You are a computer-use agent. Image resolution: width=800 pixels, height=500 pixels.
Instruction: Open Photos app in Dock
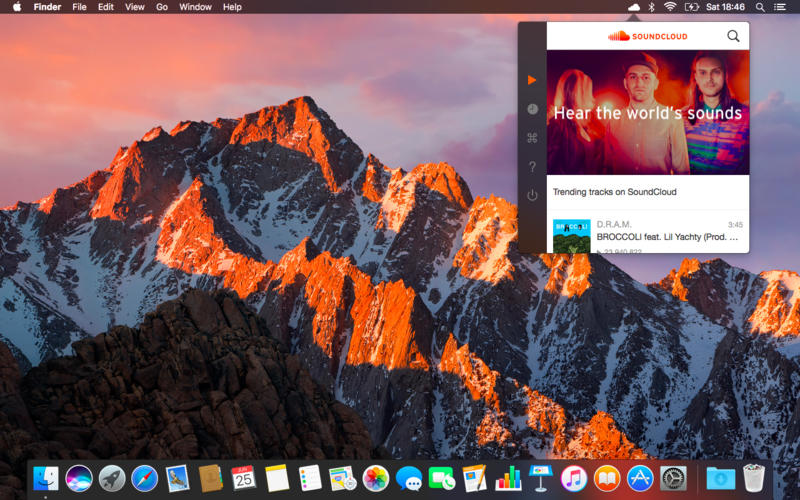376,479
